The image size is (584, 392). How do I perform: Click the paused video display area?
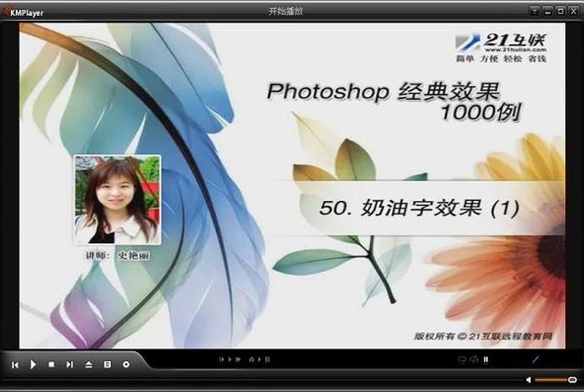pyautogui.click(x=292, y=185)
